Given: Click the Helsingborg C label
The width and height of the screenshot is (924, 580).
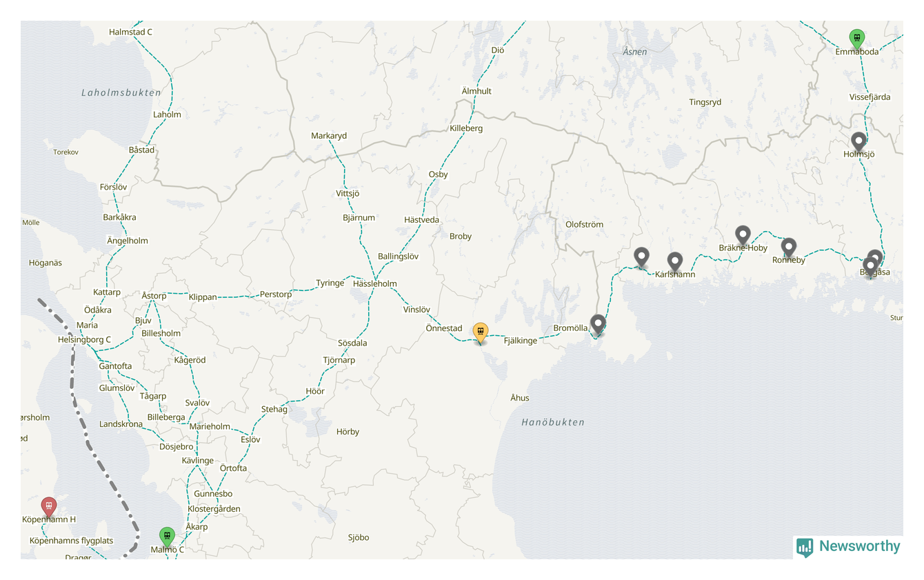Looking at the screenshot, I should pos(84,339).
